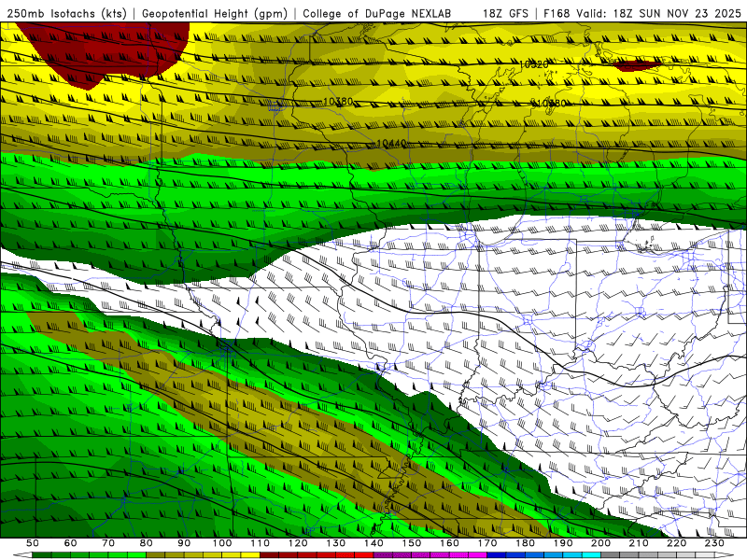Screen dimensions: 747x560
Task: Click the 10440 height contour label
Action: tap(391, 144)
